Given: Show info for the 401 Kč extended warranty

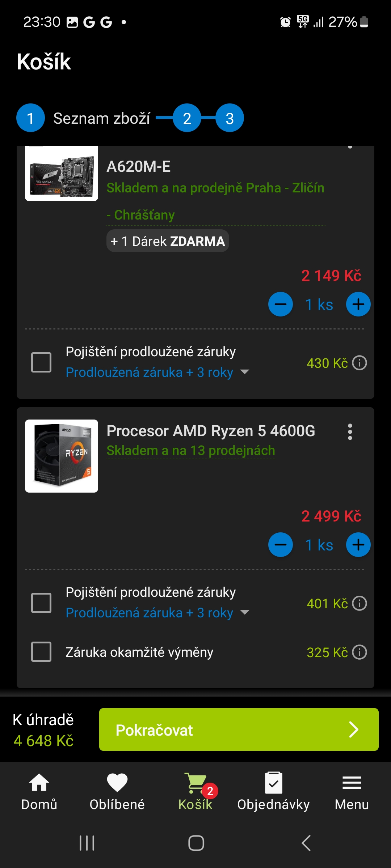Looking at the screenshot, I should tap(360, 603).
